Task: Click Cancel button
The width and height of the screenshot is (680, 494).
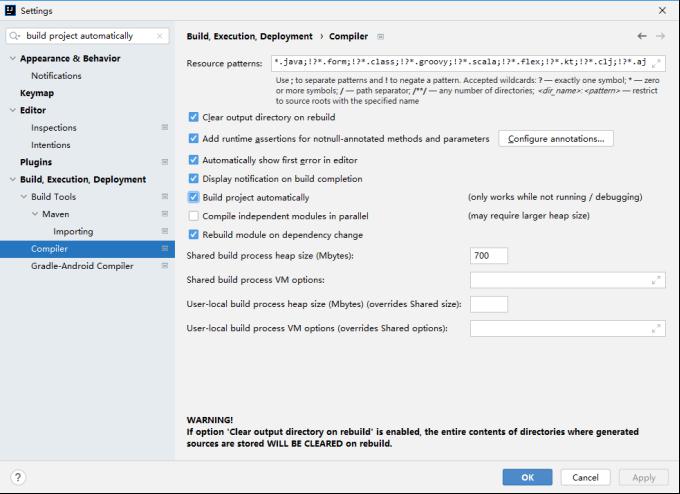Action: click(585, 477)
